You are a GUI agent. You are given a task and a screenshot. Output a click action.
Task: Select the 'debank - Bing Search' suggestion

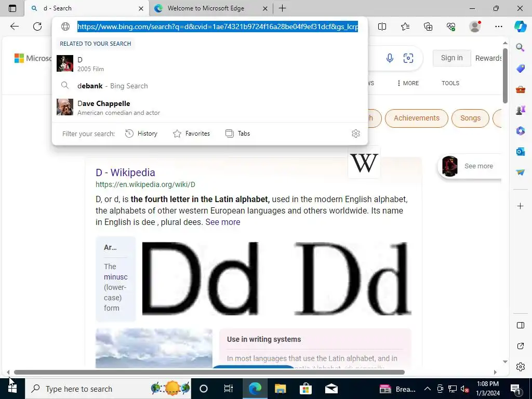[210, 86]
